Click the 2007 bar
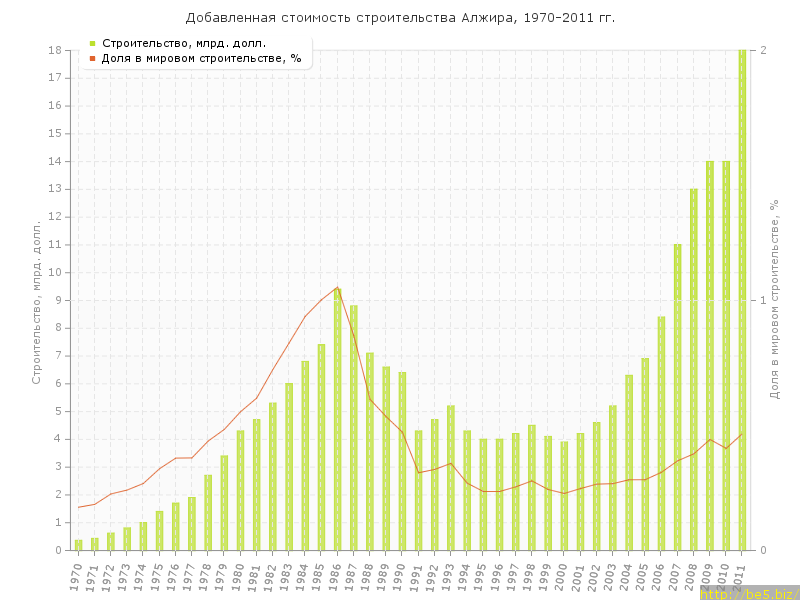This screenshot has width=800, height=600. (677, 398)
